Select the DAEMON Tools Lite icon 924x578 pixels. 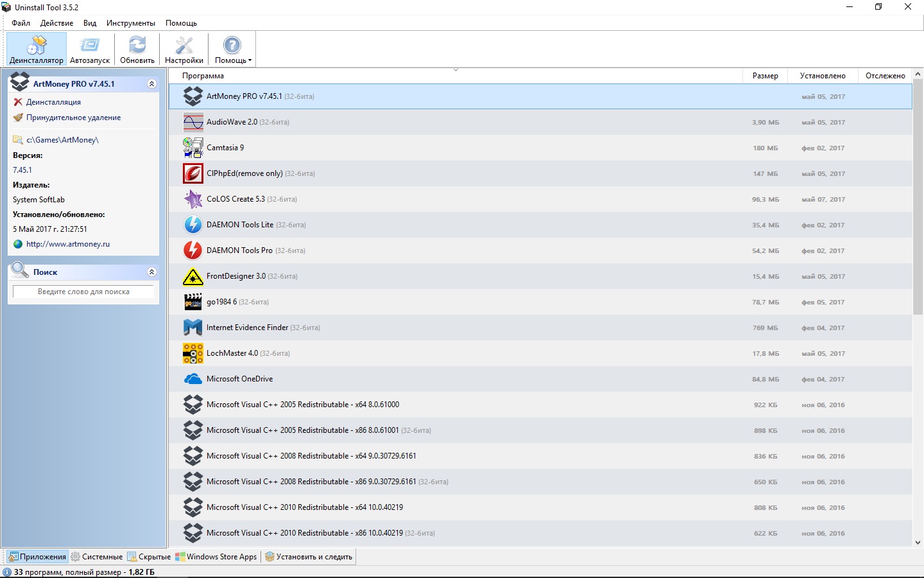(x=193, y=225)
